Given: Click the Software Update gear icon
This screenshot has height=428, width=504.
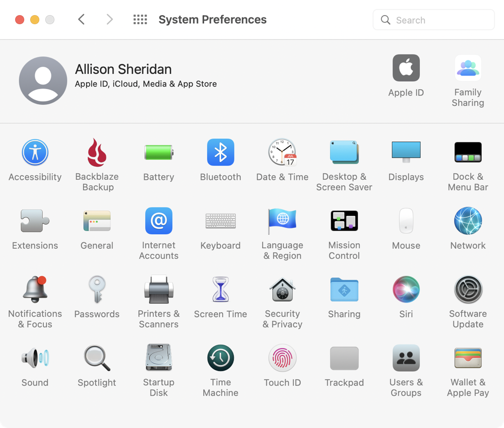Looking at the screenshot, I should (468, 290).
